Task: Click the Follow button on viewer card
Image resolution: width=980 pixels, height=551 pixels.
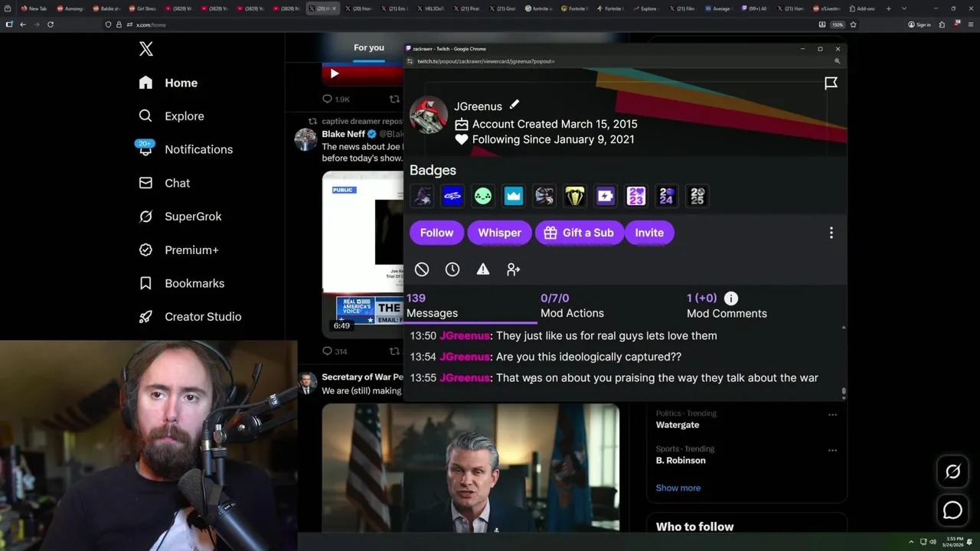Action: tap(437, 233)
